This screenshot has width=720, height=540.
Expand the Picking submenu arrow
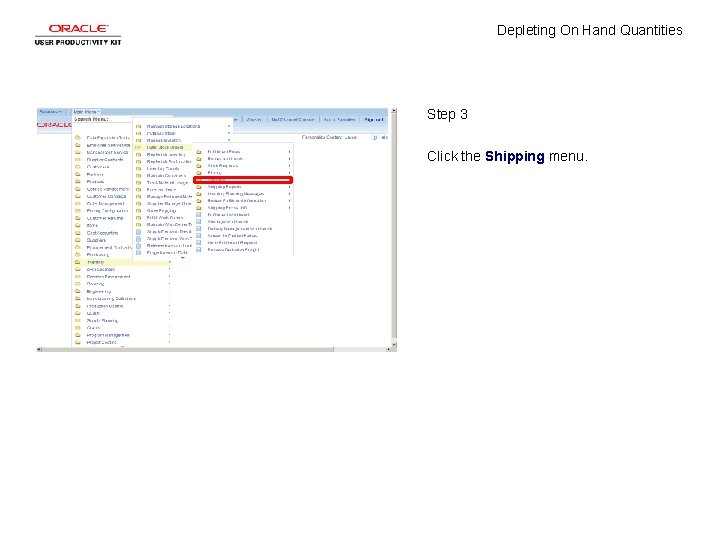point(289,173)
